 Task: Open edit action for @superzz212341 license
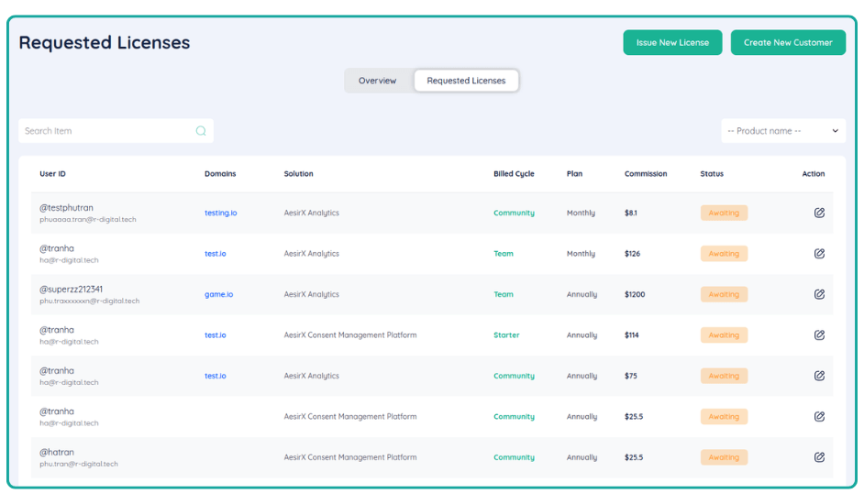pyautogui.click(x=819, y=294)
